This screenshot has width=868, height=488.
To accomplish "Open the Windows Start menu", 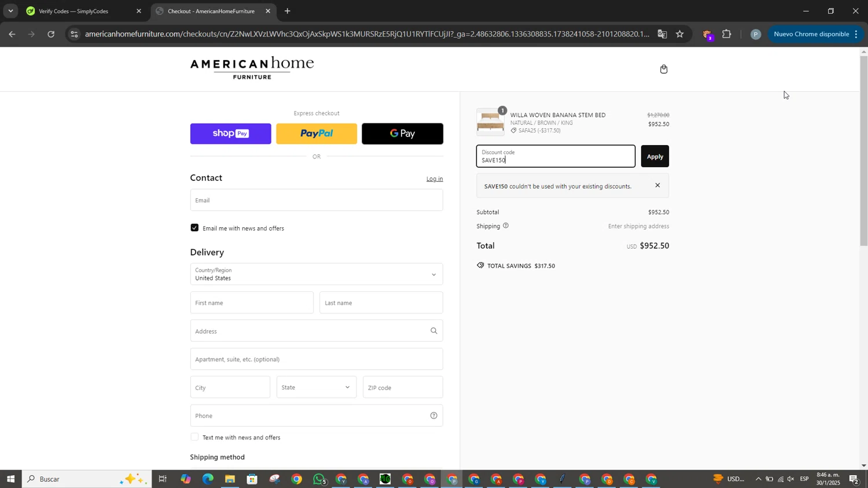I will pyautogui.click(x=10, y=479).
